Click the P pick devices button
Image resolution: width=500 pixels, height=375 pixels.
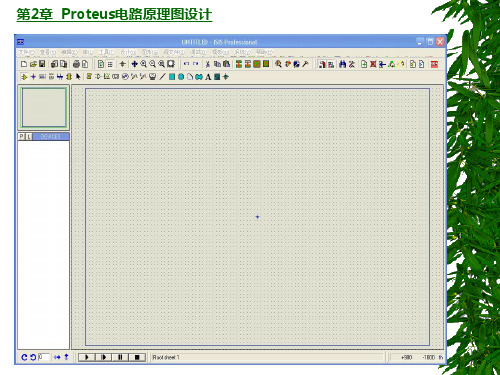(x=22, y=137)
